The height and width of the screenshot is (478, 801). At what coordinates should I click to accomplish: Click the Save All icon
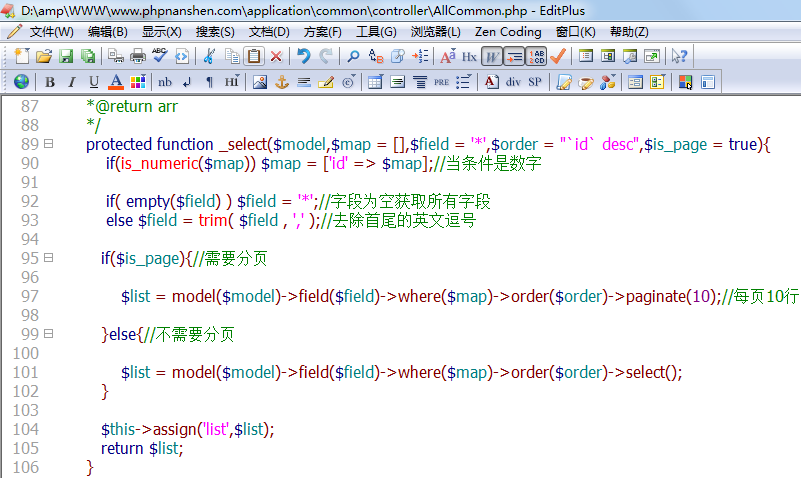[x=88, y=56]
